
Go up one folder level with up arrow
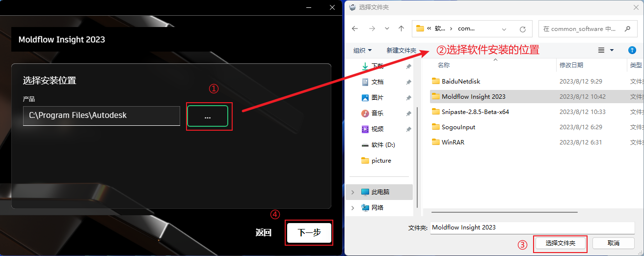(x=401, y=29)
